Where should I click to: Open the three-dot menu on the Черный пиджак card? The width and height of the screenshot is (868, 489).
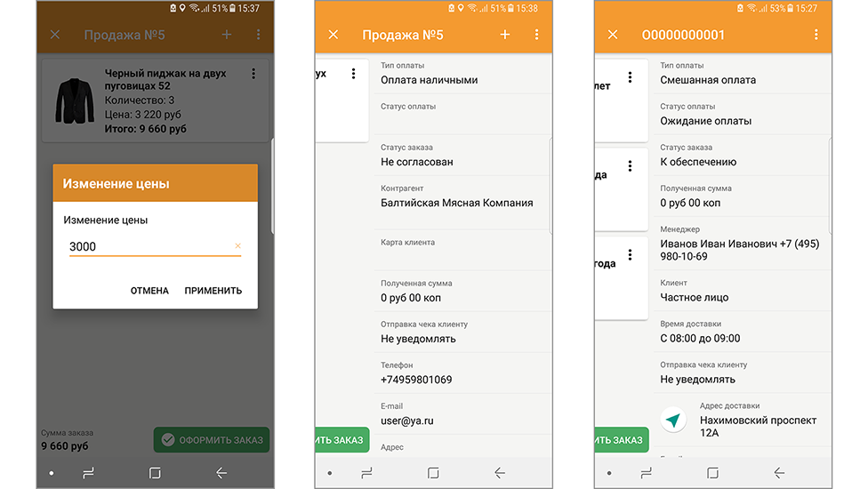253,74
